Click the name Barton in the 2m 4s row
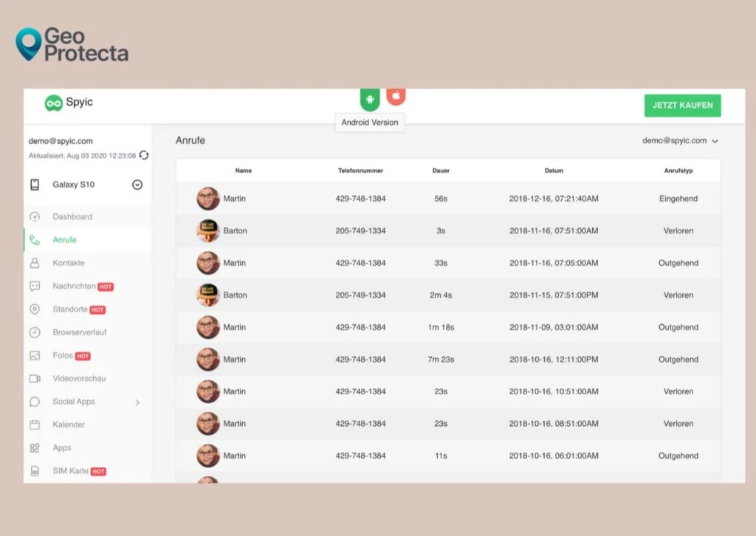756x536 pixels. tap(235, 295)
